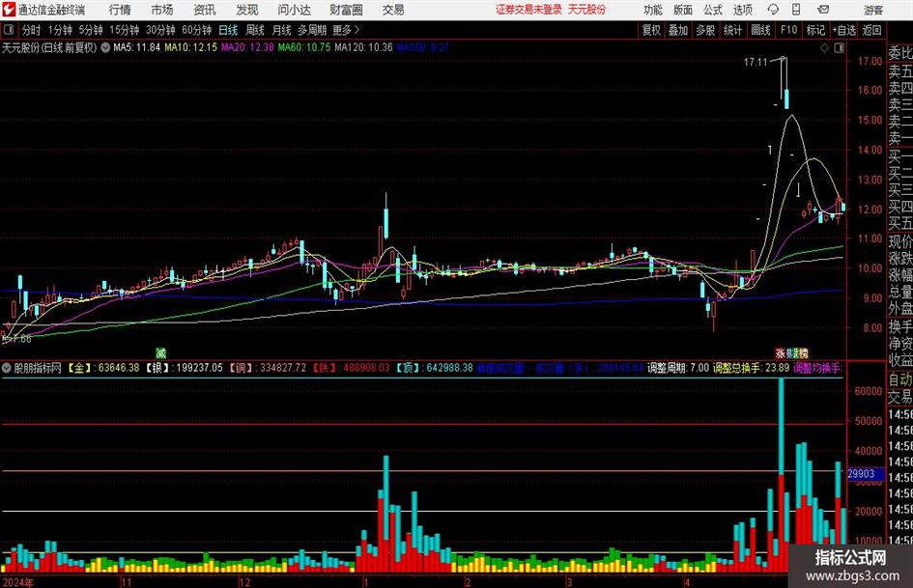Expand 更多 period options
The width and height of the screenshot is (913, 588).
point(346,30)
